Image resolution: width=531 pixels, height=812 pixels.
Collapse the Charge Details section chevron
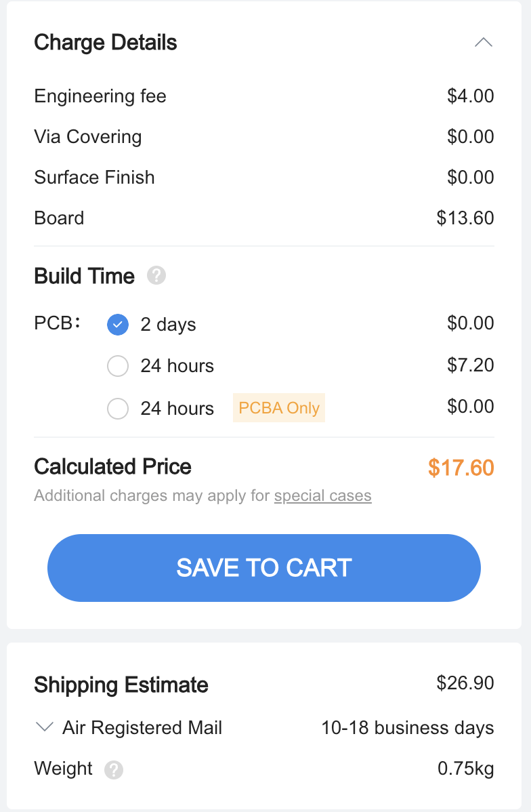coord(483,43)
